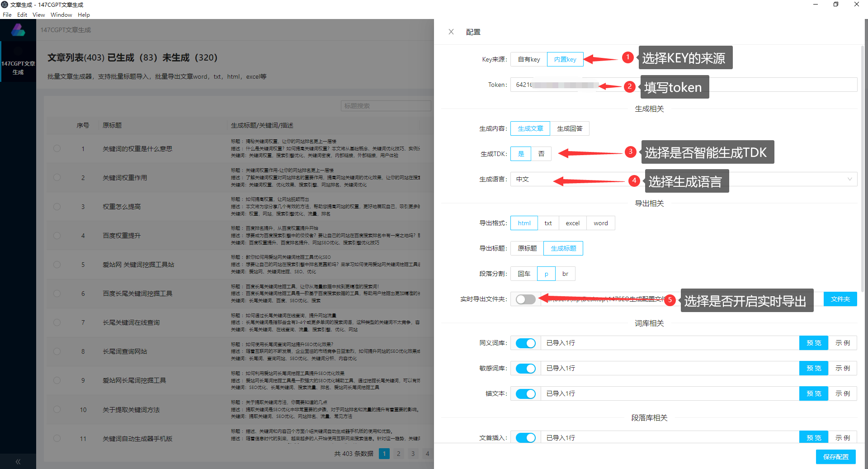868x469 pixels.
Task: Click row title 长尾词查询网站
Action: (125, 351)
